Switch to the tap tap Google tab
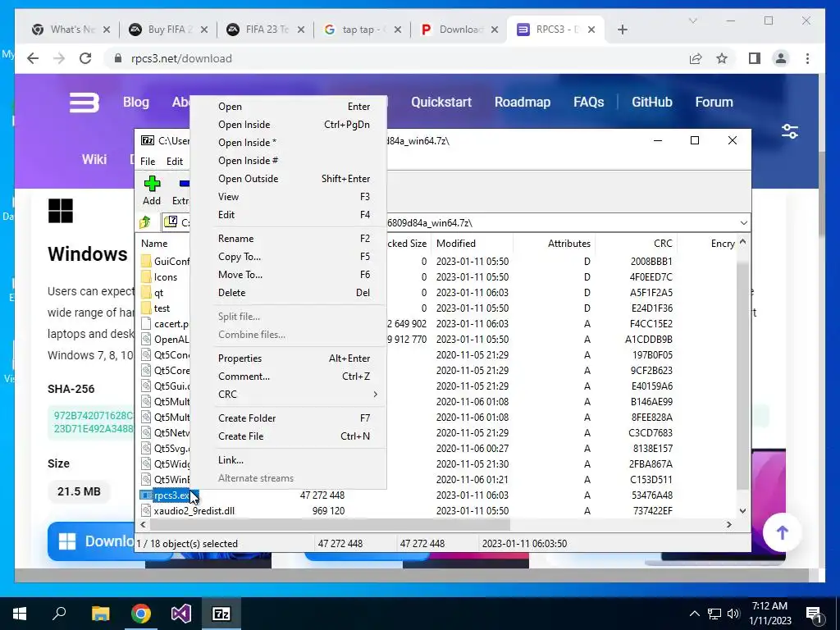840x630 pixels. coord(362,30)
